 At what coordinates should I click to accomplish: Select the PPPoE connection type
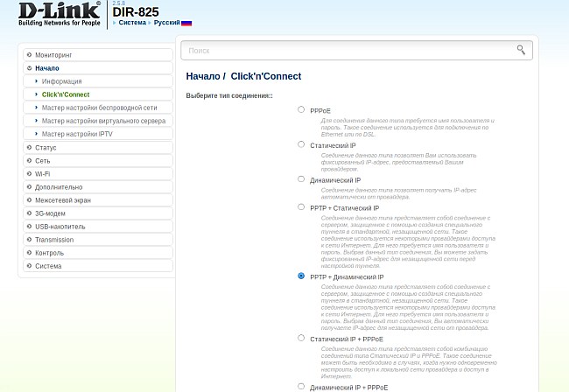click(301, 109)
